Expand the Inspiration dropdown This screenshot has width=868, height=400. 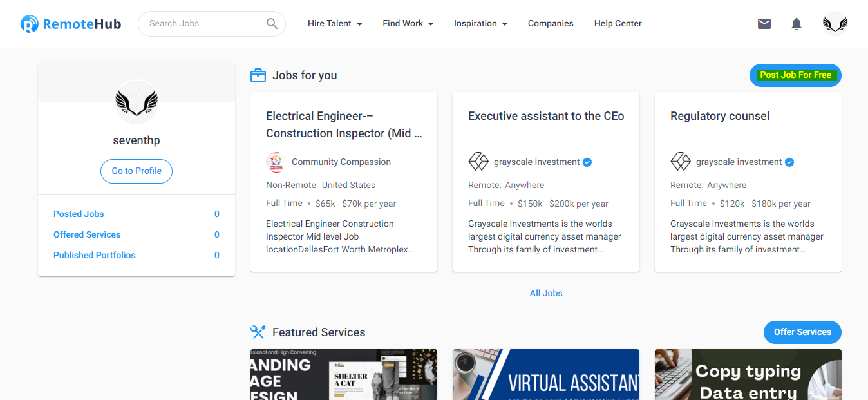click(481, 24)
